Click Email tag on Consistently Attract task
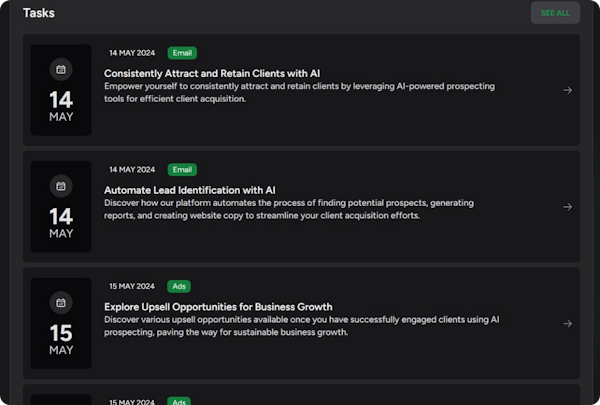The image size is (600, 405). (182, 53)
